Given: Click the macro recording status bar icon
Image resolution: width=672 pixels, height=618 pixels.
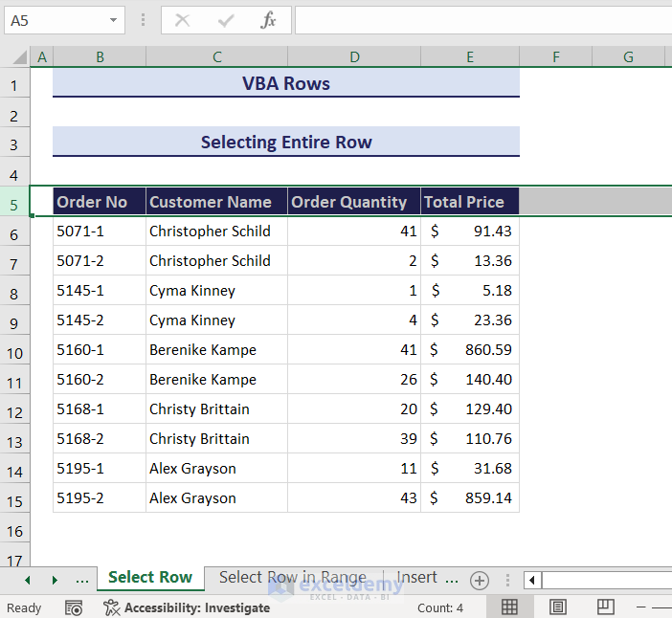Looking at the screenshot, I should tap(74, 607).
